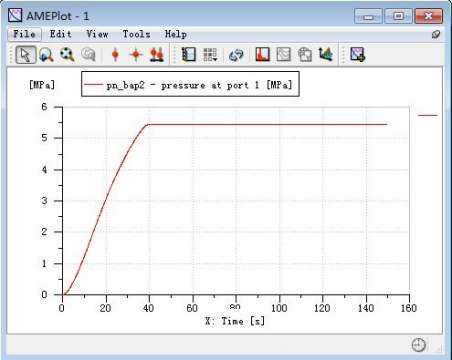
Task: Add a vertical cursor marker
Action: pos(115,54)
